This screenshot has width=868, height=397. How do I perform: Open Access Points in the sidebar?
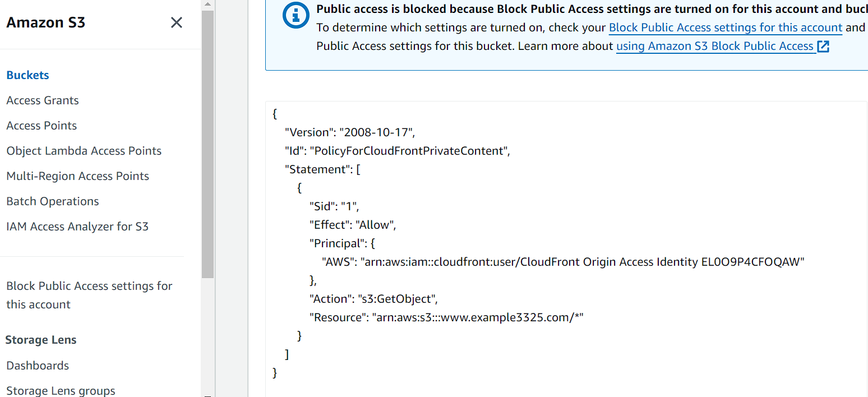pyautogui.click(x=41, y=126)
